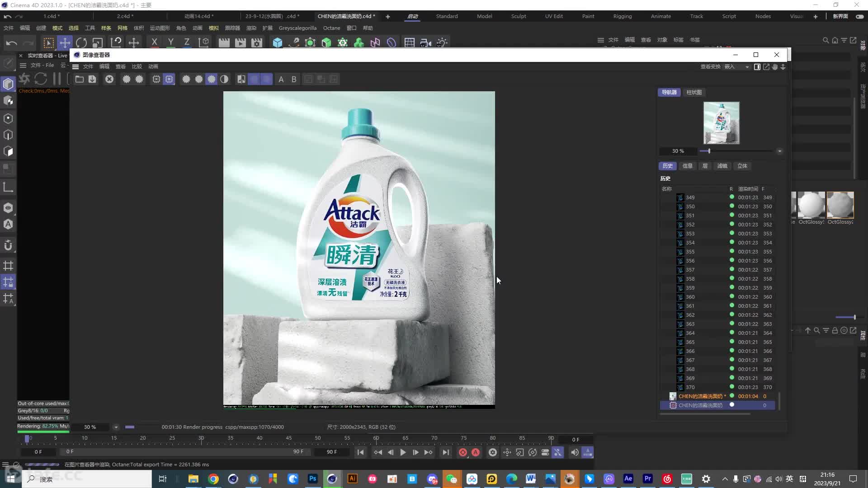Open Chrome from taskbar

coord(213,479)
